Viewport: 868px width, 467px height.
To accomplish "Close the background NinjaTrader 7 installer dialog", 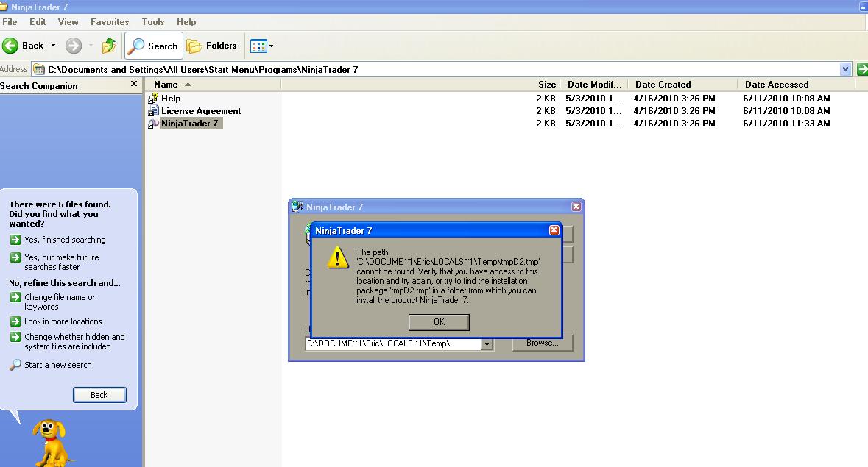I will pyautogui.click(x=576, y=206).
